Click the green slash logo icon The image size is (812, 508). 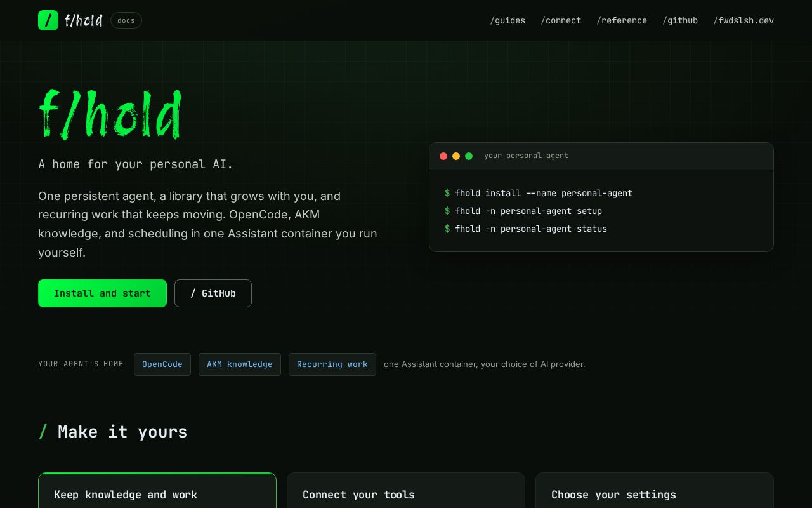coord(48,20)
